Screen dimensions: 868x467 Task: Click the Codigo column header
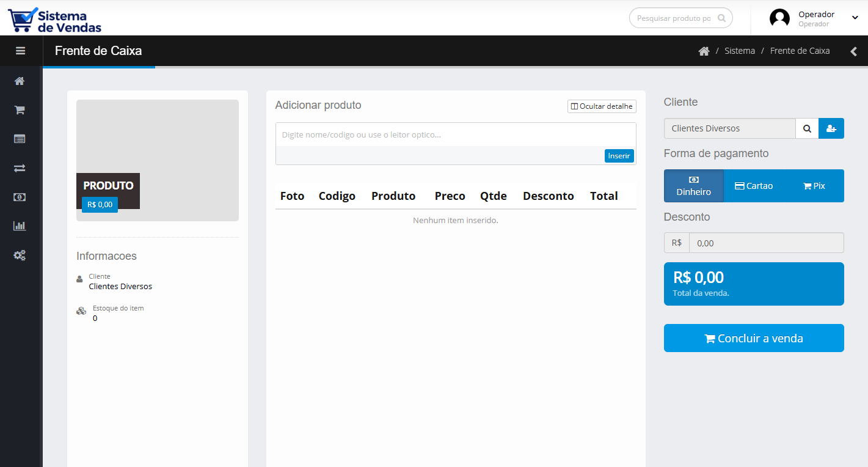337,196
